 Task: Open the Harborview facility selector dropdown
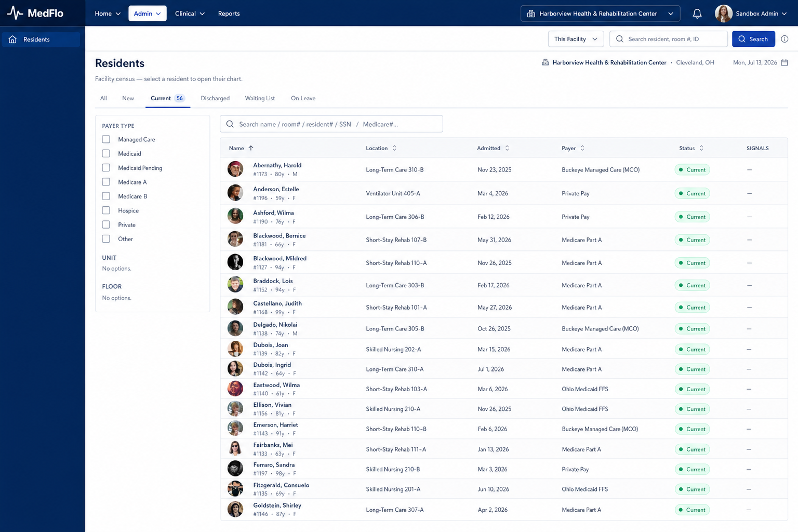(x=601, y=14)
